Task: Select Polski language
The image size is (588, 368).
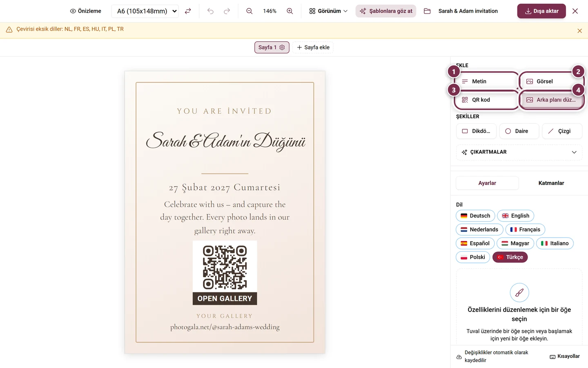Action: point(473,257)
